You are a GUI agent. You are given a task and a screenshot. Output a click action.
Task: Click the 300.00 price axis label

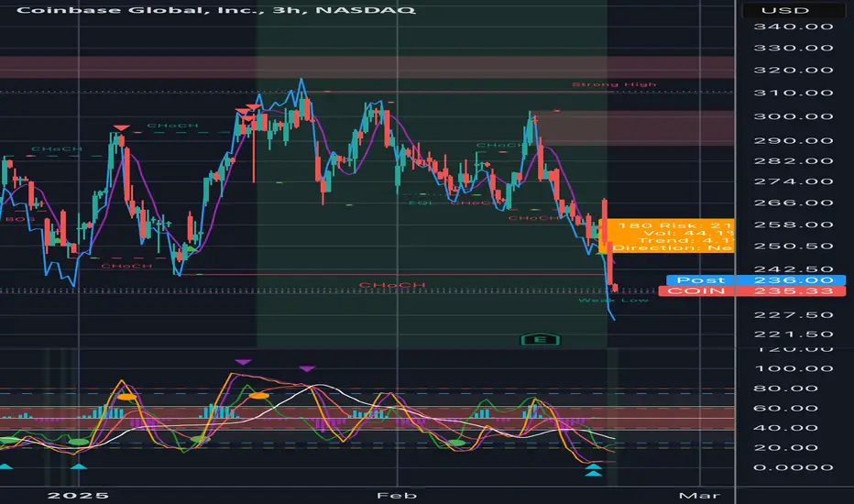pos(793,116)
